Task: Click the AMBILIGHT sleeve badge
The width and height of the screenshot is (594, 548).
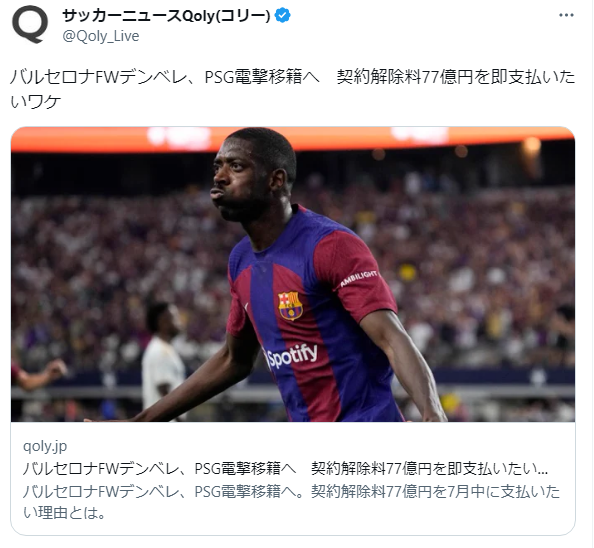Action: (x=358, y=278)
